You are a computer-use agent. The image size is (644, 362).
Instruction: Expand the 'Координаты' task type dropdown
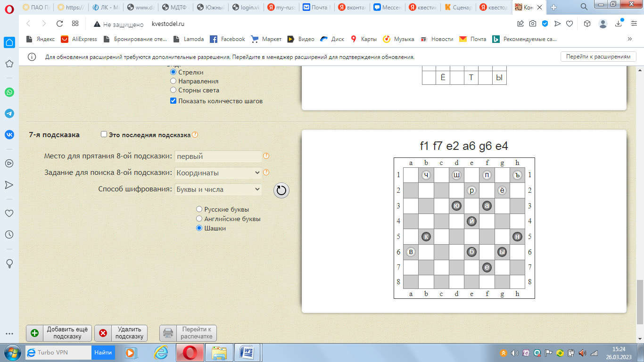click(x=218, y=173)
